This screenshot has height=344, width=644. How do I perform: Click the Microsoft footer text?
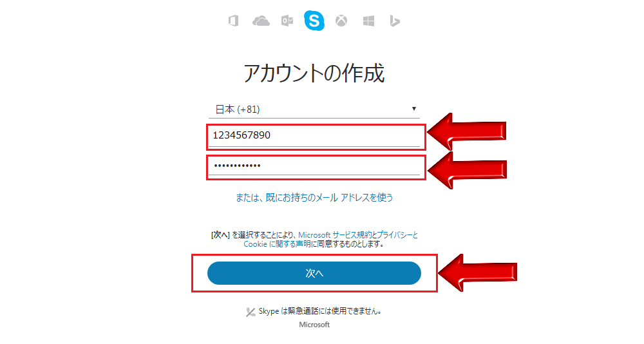pos(314,325)
